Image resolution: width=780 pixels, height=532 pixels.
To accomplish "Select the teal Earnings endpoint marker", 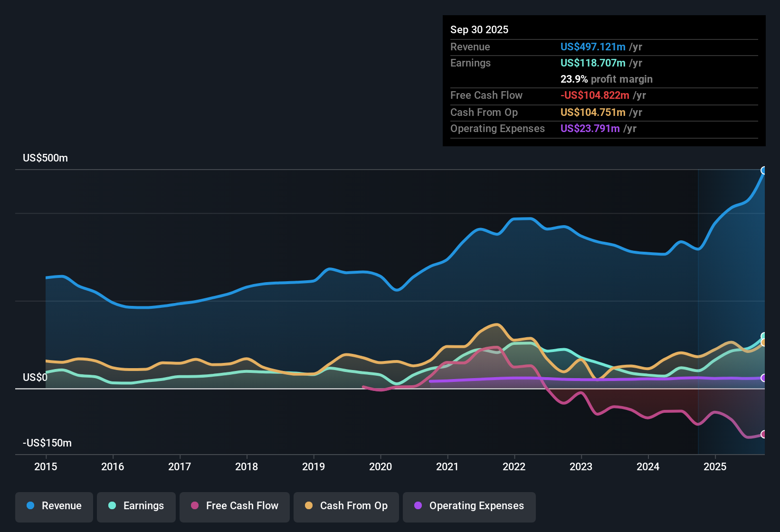I will [x=764, y=335].
